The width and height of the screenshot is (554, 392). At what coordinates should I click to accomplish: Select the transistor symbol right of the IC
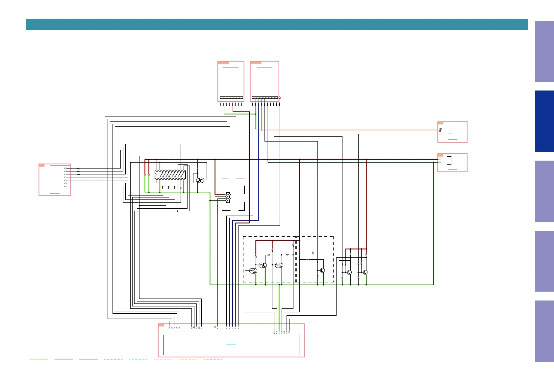click(200, 180)
